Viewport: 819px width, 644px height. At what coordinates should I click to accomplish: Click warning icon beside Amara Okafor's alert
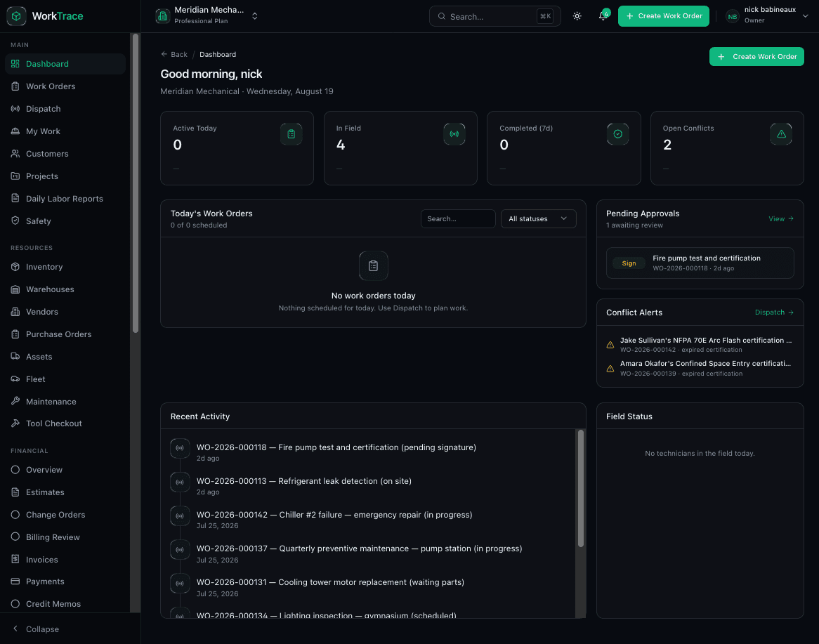pos(610,369)
